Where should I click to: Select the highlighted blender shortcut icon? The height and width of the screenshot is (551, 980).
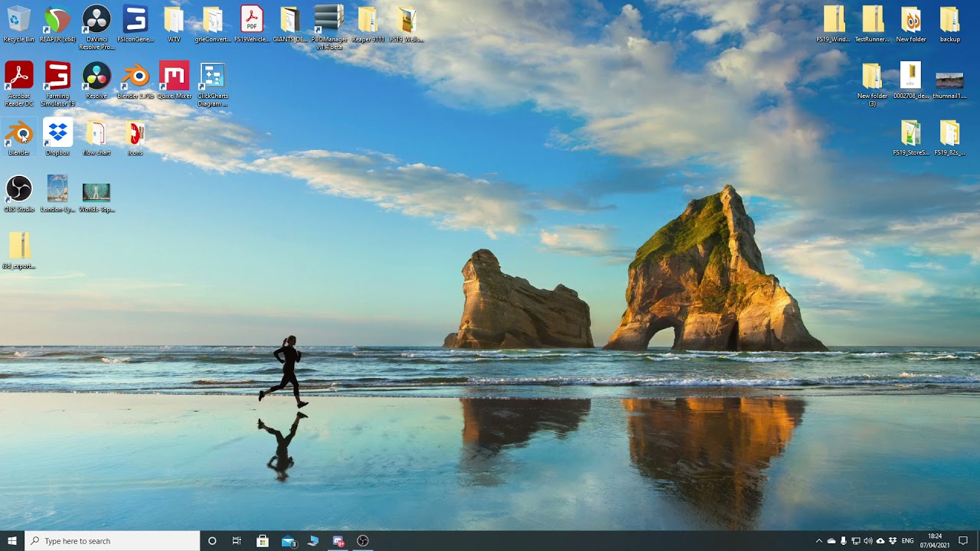click(18, 137)
